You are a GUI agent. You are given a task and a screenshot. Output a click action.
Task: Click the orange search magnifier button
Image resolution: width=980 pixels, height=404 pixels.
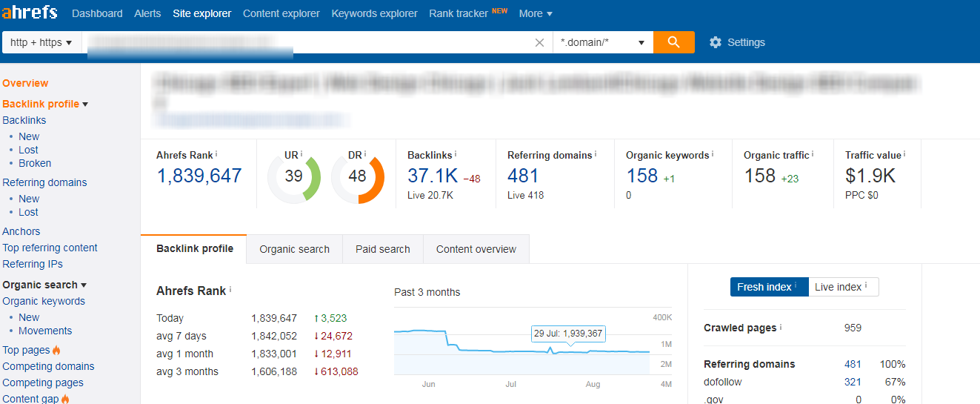(x=673, y=42)
